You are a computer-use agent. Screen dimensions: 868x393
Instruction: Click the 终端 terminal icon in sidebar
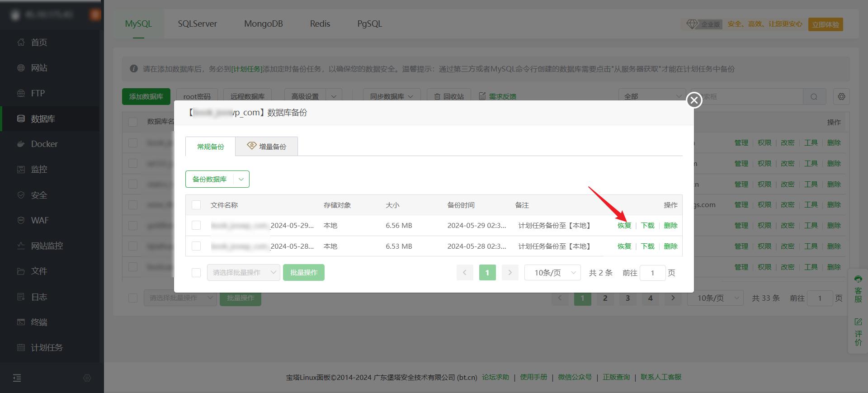click(x=21, y=322)
